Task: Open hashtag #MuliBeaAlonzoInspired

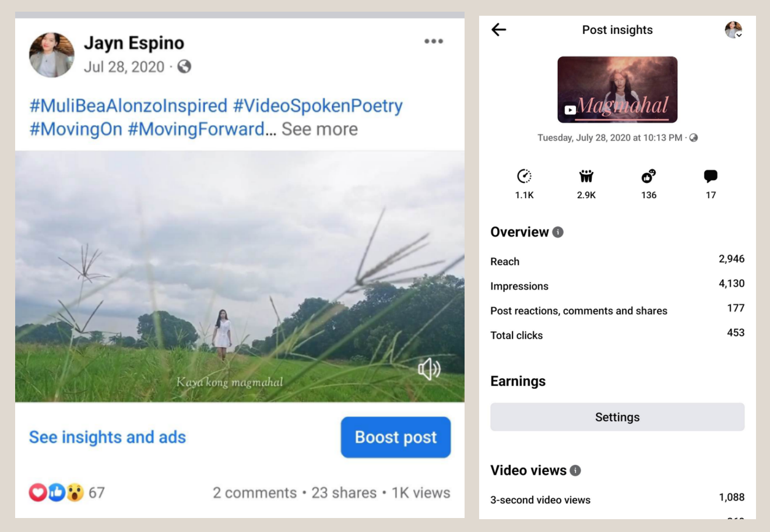Action: point(128,105)
